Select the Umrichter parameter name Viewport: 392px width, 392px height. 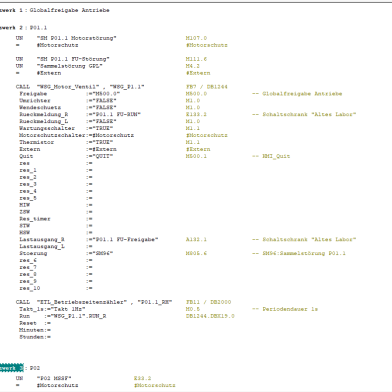point(35,101)
